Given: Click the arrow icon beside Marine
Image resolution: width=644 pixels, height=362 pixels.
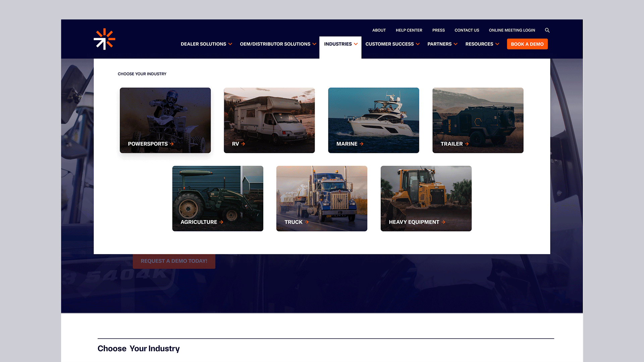Looking at the screenshot, I should pyautogui.click(x=362, y=144).
